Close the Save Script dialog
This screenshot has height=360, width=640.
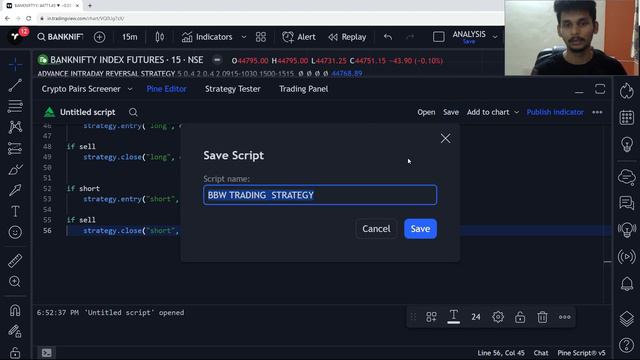coord(445,138)
